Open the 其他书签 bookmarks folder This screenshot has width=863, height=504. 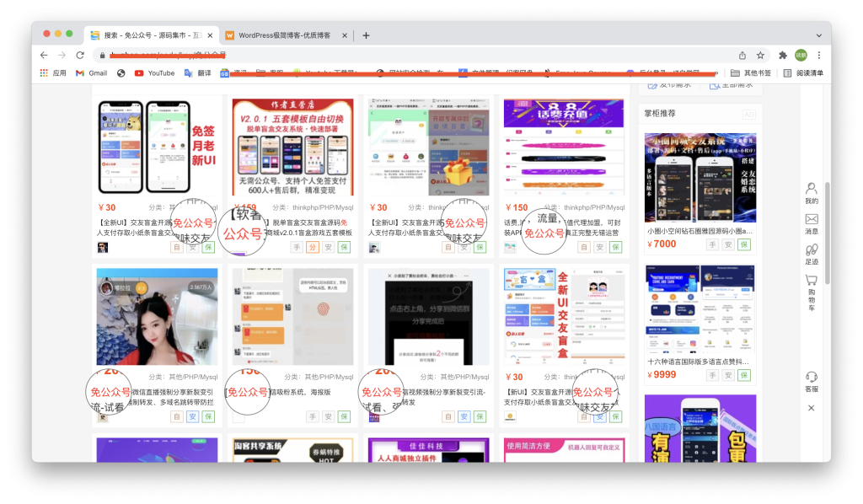[751, 72]
